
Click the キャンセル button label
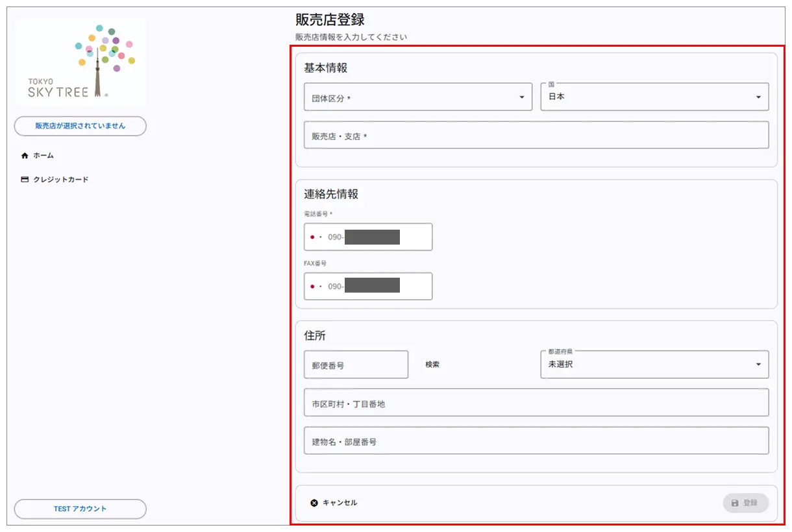click(340, 503)
